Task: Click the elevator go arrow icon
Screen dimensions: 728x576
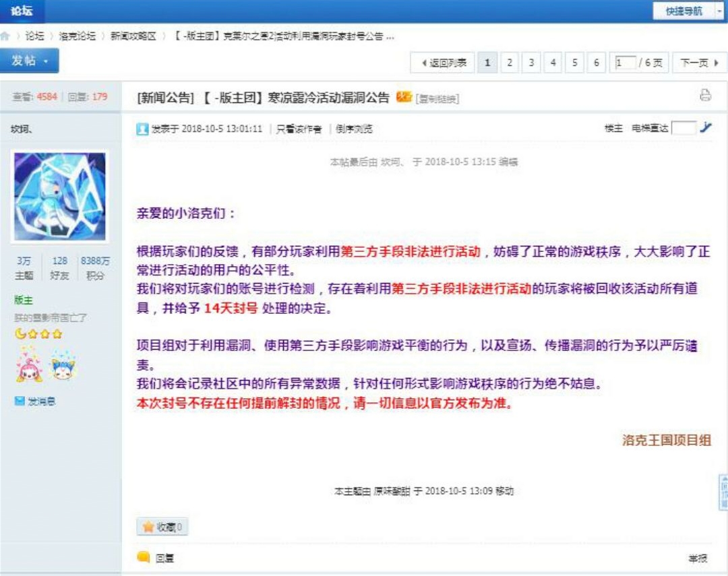Action: [x=706, y=127]
